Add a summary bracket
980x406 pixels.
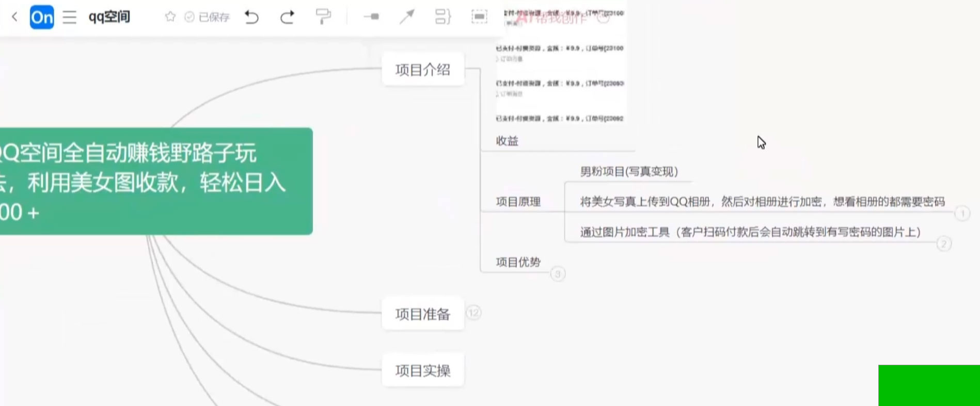[443, 17]
